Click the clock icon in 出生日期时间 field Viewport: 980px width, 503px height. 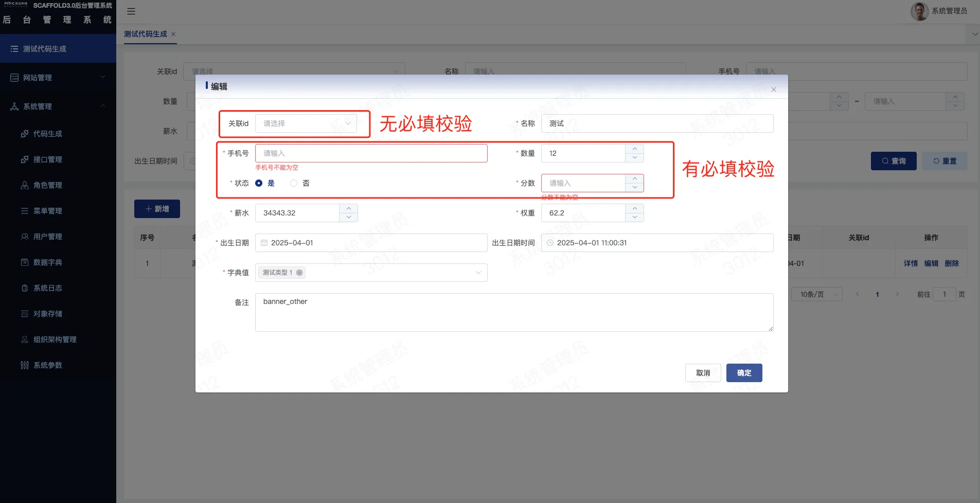tap(550, 243)
